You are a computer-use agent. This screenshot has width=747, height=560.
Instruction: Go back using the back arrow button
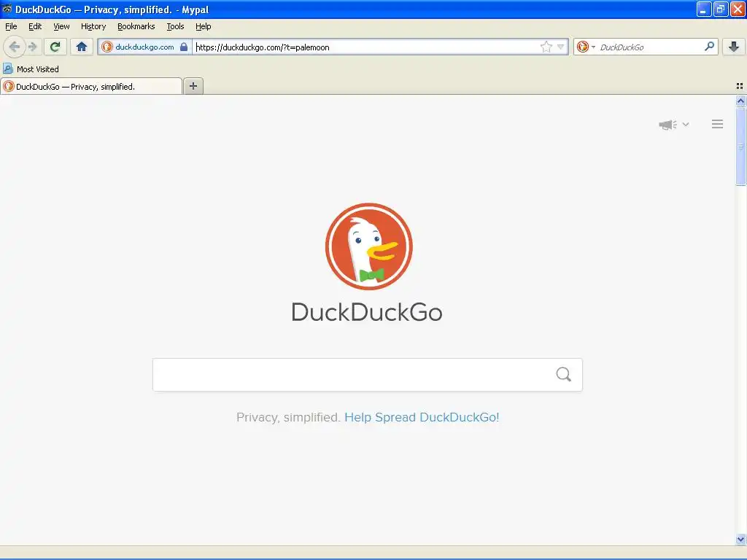click(15, 47)
